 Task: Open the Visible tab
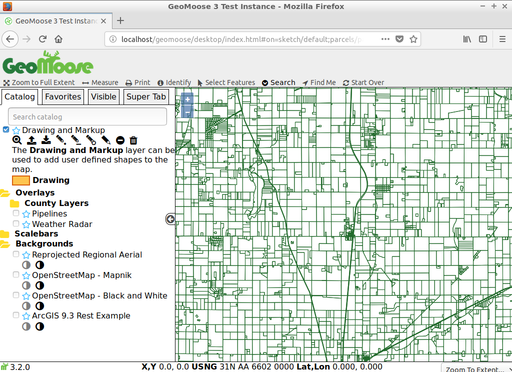click(x=104, y=97)
